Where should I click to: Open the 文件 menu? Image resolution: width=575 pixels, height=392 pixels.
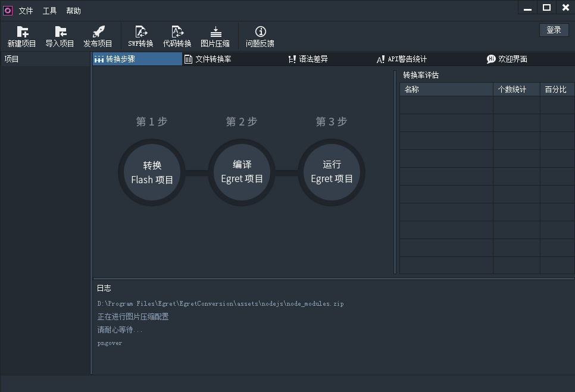[x=26, y=11]
